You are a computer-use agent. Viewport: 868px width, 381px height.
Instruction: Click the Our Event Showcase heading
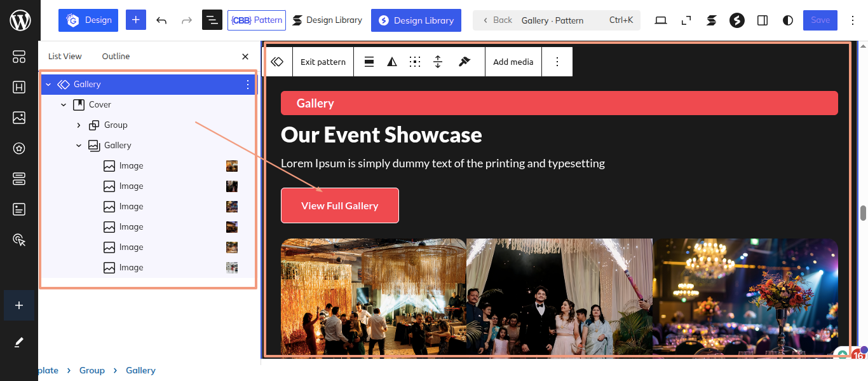pyautogui.click(x=381, y=135)
